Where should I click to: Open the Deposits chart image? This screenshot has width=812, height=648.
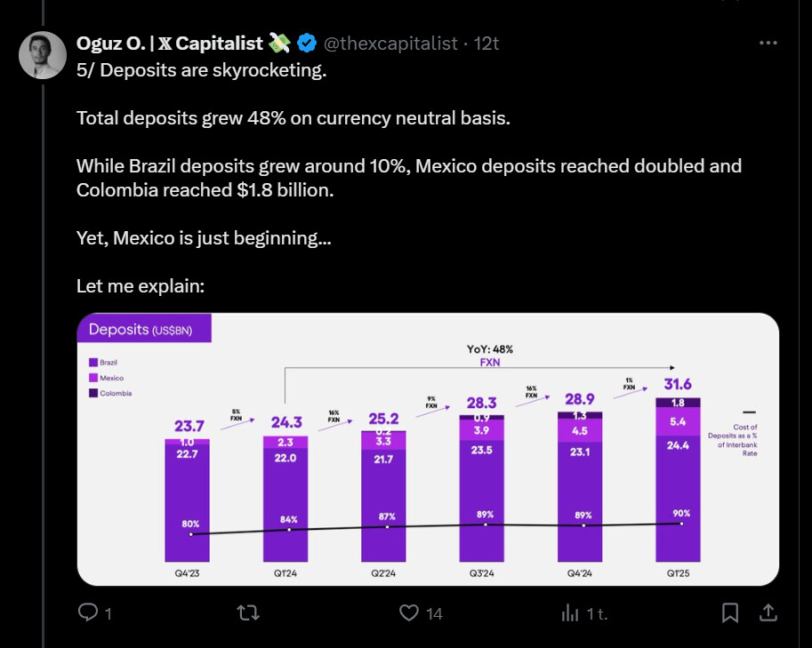pyautogui.click(x=428, y=450)
